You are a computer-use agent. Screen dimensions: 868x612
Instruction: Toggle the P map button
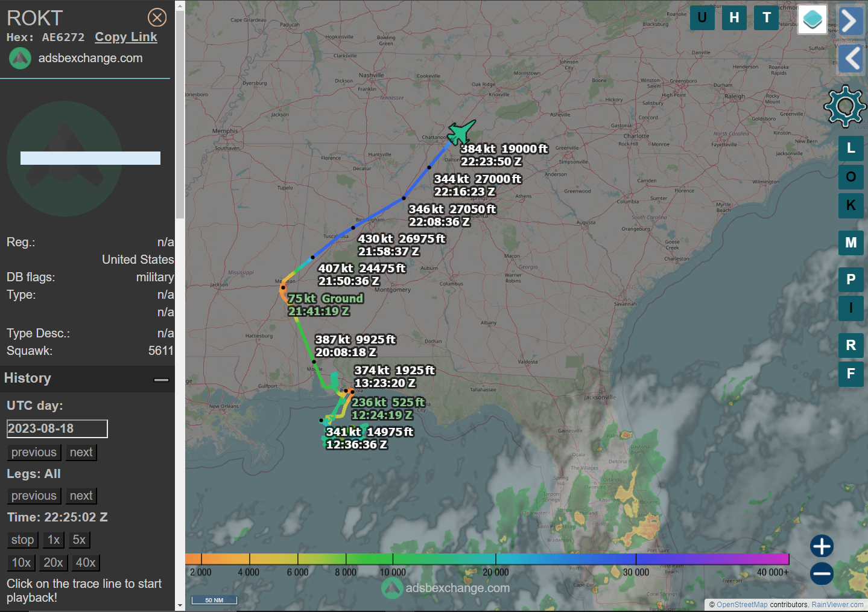click(851, 279)
